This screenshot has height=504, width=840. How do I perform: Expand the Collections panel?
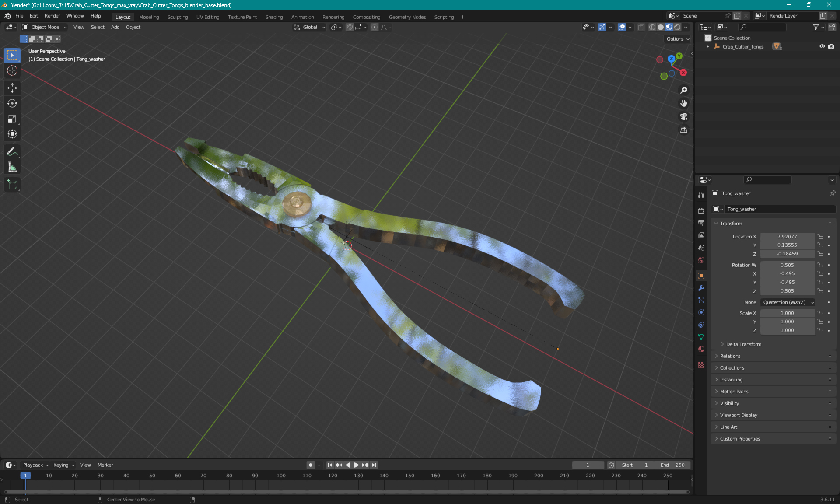[x=773, y=368]
